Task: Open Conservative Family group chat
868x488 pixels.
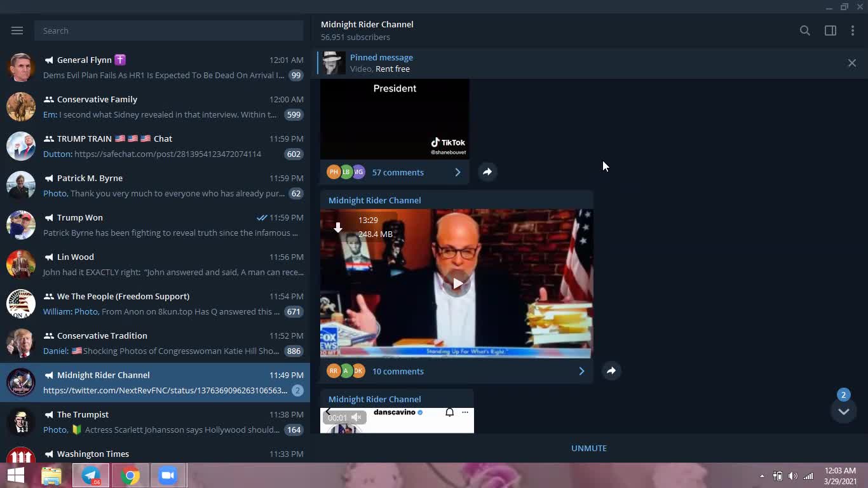Action: 155,107
